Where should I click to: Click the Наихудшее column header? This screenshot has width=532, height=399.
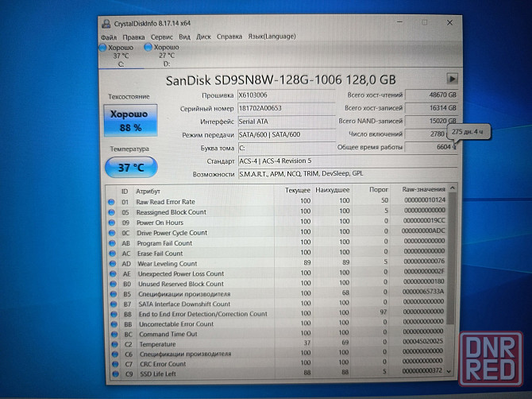tap(333, 190)
